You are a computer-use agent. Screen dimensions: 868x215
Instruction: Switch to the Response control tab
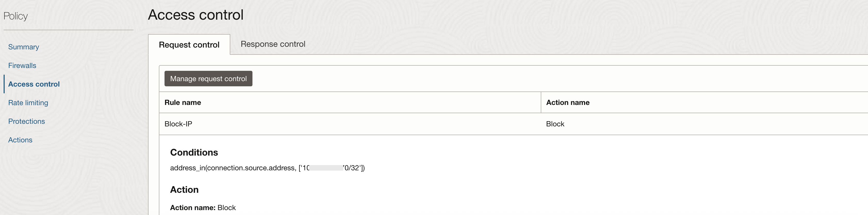tap(273, 44)
